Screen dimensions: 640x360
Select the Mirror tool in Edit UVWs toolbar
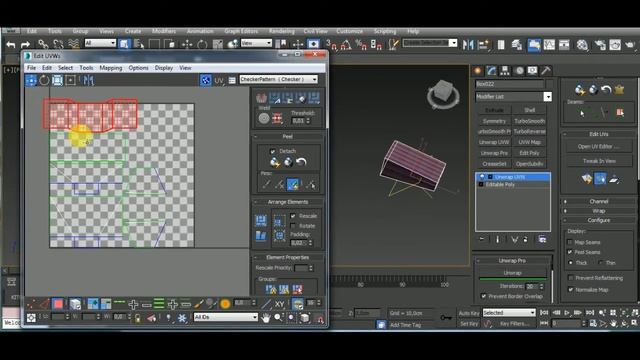point(88,80)
